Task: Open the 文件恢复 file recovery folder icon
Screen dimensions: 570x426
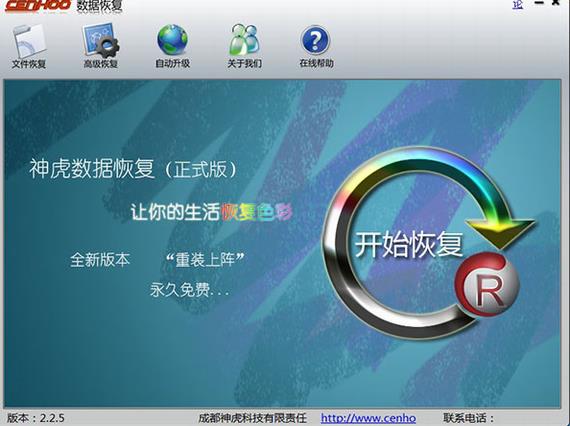Action: pos(29,41)
